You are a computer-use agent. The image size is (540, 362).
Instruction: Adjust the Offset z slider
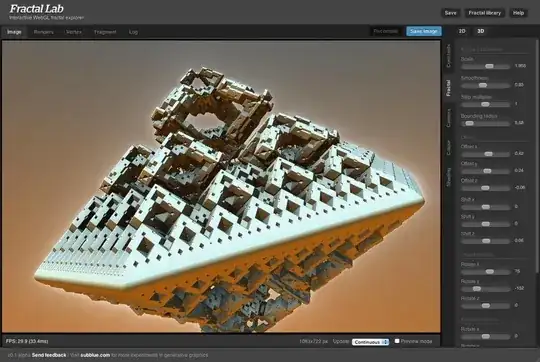coord(486,188)
